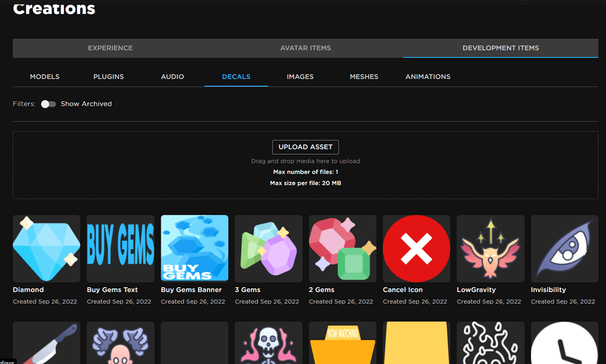Go to the AVATAR ITEMS tab

(305, 48)
